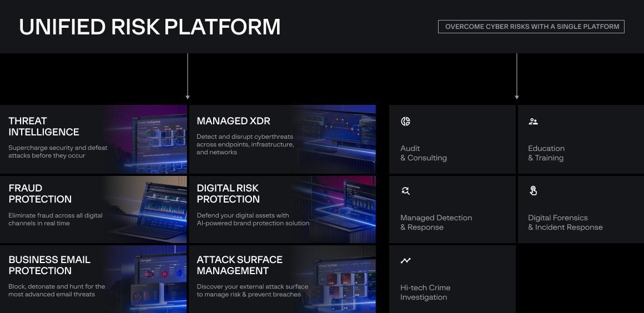The image size is (644, 313).
Task: Open the Education & Training service label
Action: [546, 153]
